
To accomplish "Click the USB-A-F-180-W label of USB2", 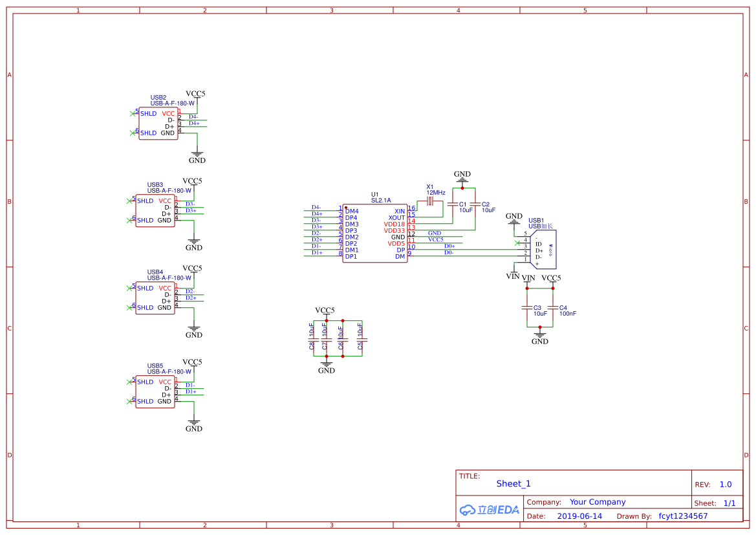I will point(173,104).
